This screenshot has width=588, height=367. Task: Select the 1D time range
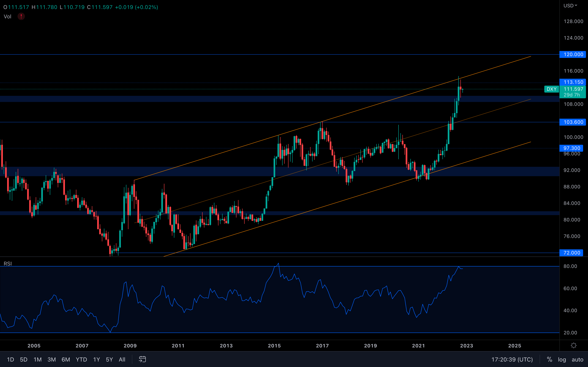(10, 359)
